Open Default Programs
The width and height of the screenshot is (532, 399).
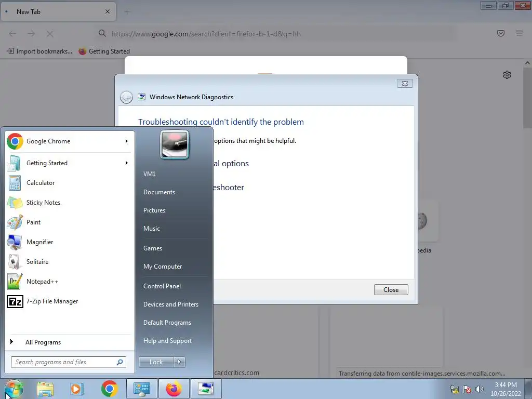pyautogui.click(x=167, y=323)
